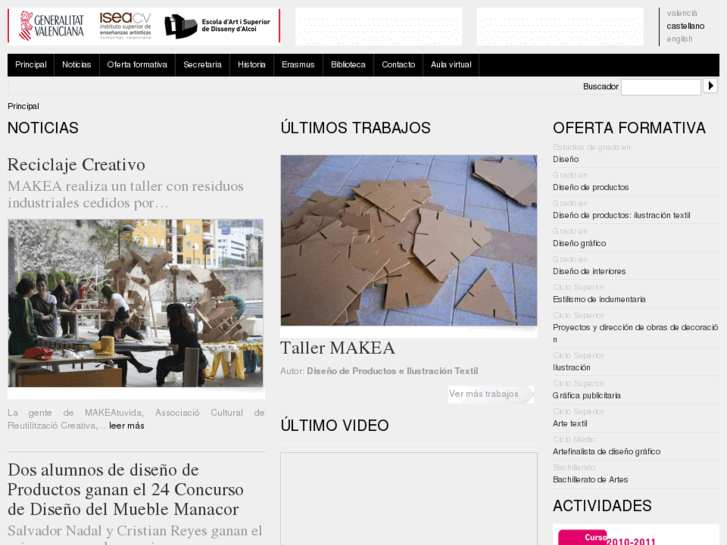This screenshot has height=545, width=727.
Task: Click the ACTIVIDADES section heading
Action: tap(602, 506)
